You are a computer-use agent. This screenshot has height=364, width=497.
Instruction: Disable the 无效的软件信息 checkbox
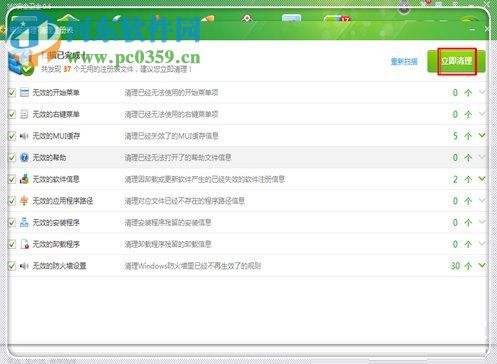pos(12,179)
